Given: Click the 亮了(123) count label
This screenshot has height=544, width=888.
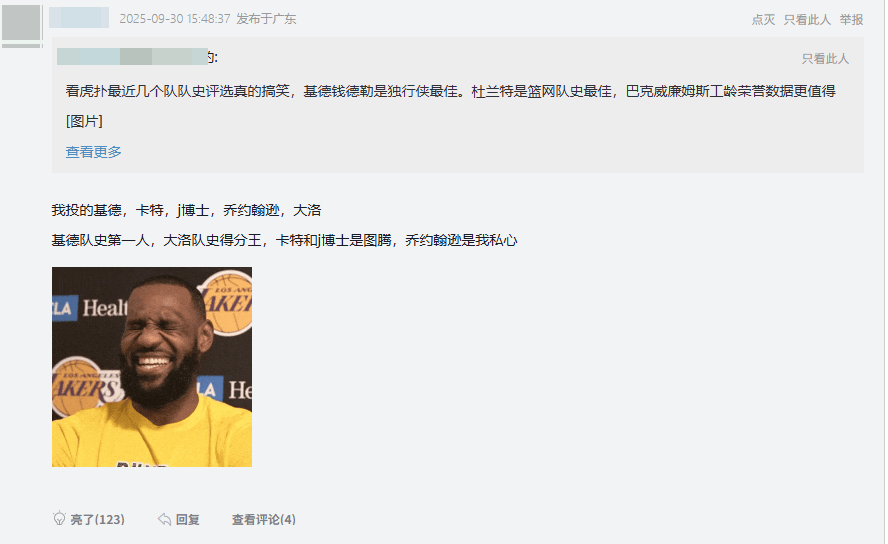Looking at the screenshot, I should pos(97,520).
